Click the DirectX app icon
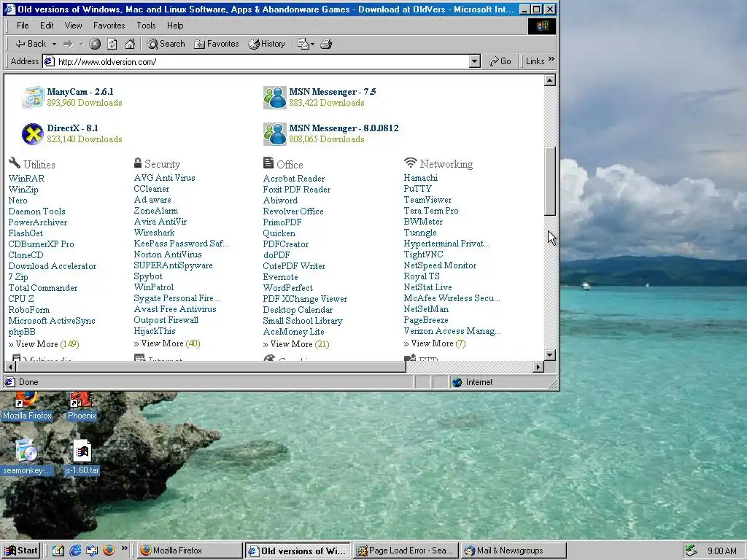 (x=33, y=134)
